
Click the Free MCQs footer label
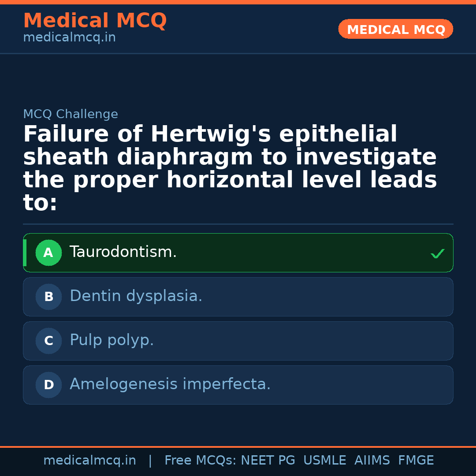(200, 461)
